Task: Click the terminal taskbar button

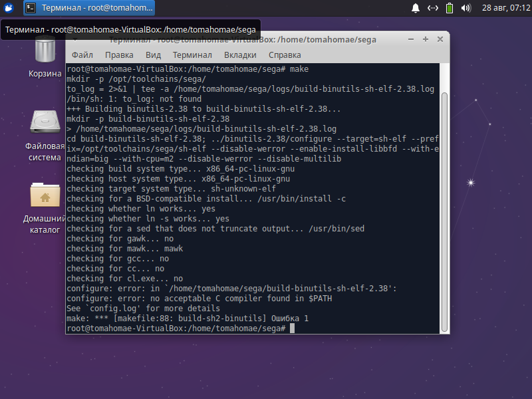Action: click(89, 8)
